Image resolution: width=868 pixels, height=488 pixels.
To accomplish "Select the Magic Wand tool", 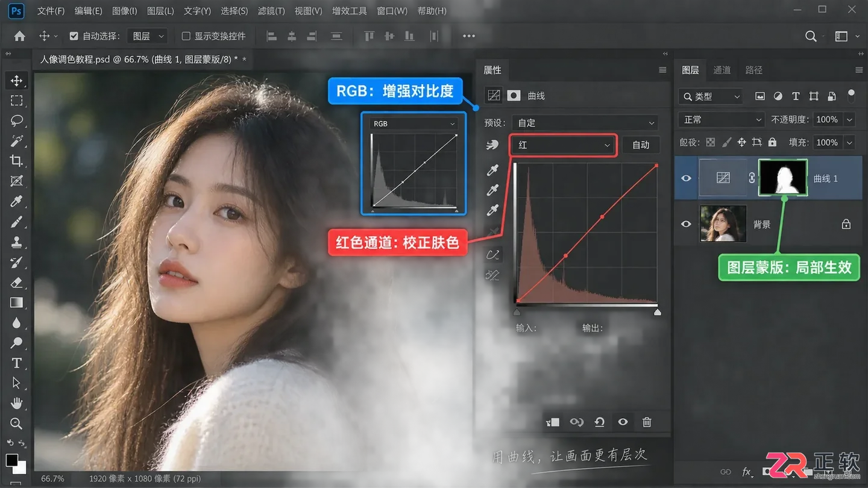I will tap(16, 141).
